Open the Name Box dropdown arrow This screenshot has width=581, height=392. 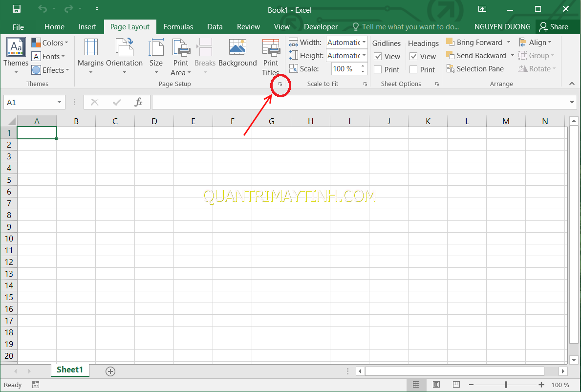[59, 102]
